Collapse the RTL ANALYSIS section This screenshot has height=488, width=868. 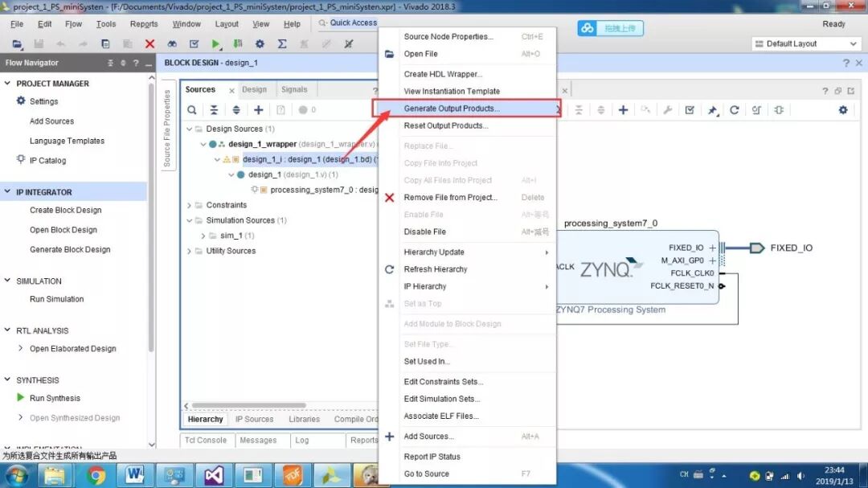(8, 330)
